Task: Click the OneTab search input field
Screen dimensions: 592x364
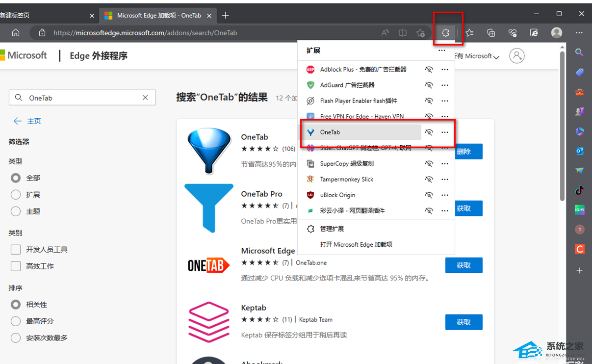Action: [82, 98]
